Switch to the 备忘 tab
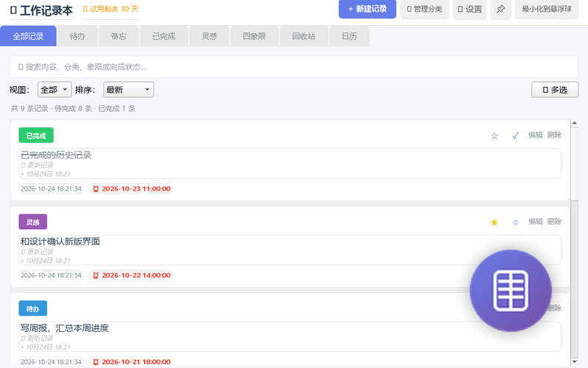Screen dimensions: 588x368 (118, 36)
